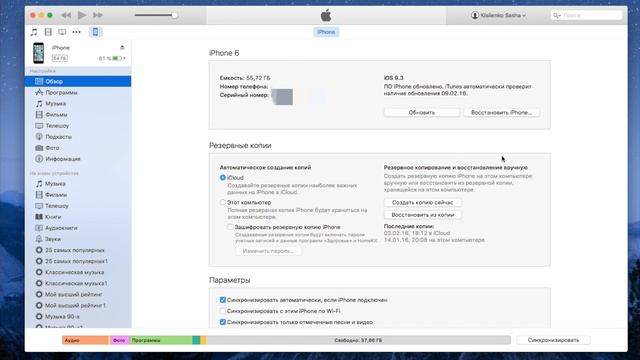Viewport: 640px width, 360px height.
Task: Select Этот компьютер backup radio button
Action: point(222,202)
